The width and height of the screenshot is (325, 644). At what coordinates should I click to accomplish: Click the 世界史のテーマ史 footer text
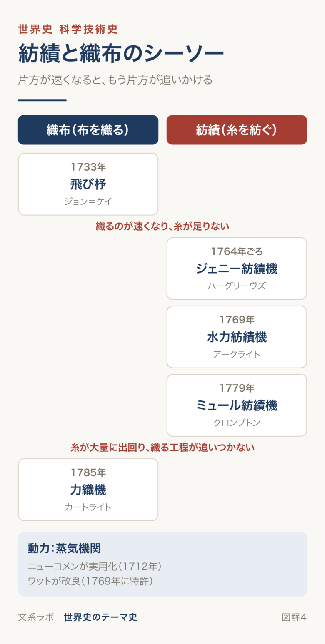pos(100,617)
